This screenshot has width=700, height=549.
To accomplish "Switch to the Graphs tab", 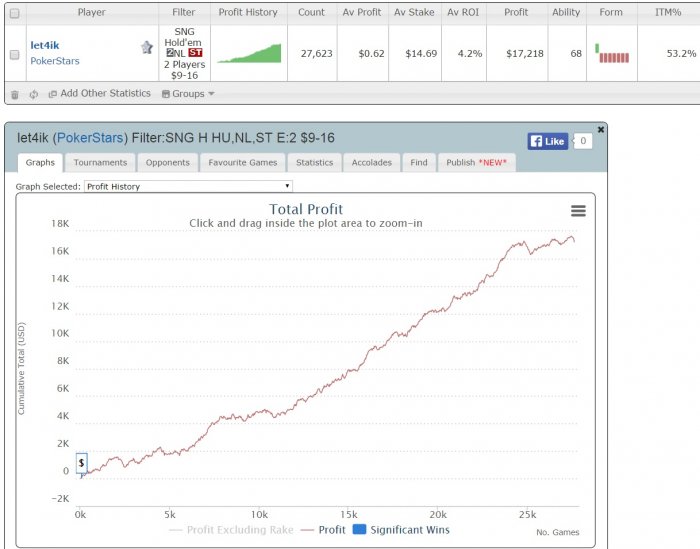I will pyautogui.click(x=40, y=162).
